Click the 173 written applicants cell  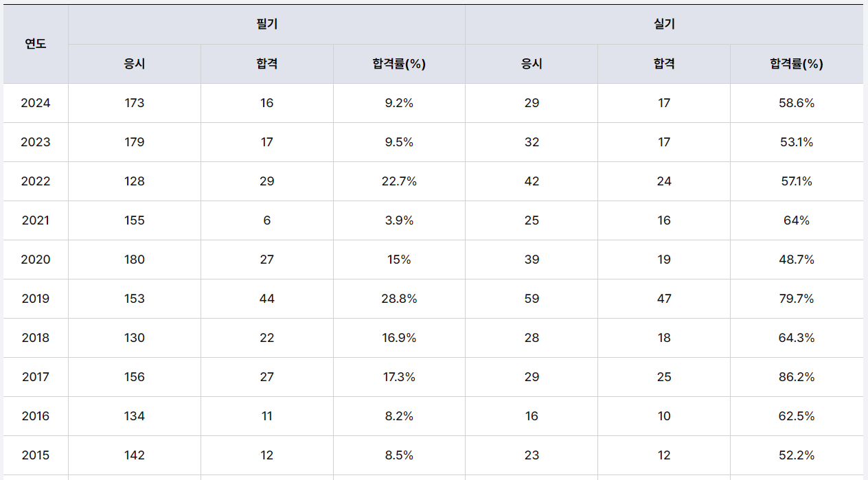pos(135,103)
